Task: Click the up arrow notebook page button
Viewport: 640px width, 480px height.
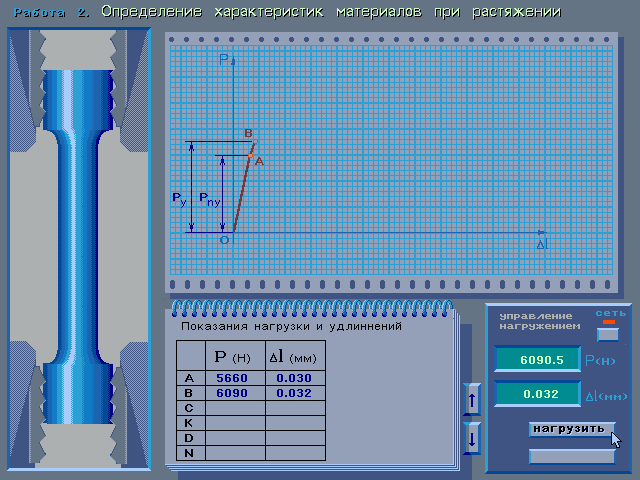Action: pyautogui.click(x=472, y=400)
